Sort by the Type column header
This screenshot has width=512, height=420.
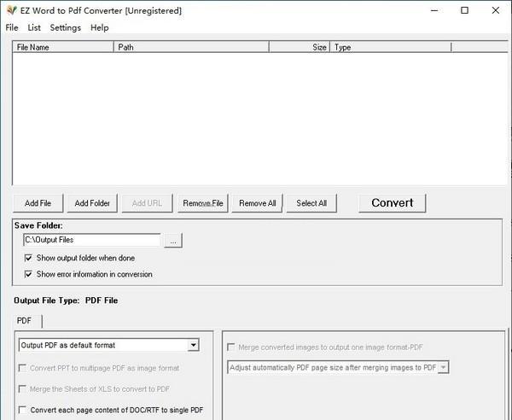391,47
